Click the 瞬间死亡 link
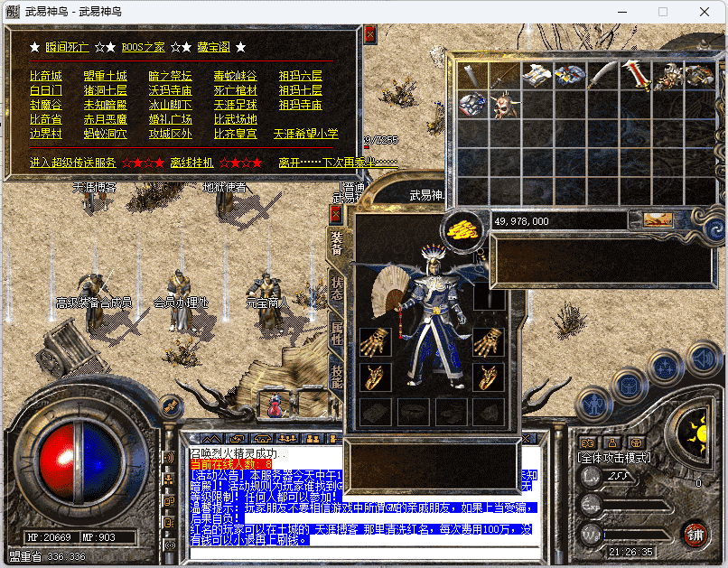This screenshot has height=568, width=728. pyautogui.click(x=67, y=47)
